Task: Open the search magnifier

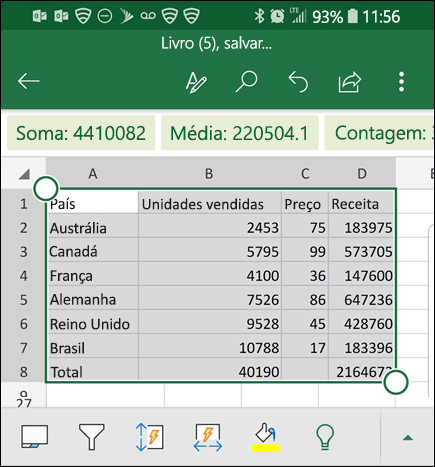Action: [247, 81]
